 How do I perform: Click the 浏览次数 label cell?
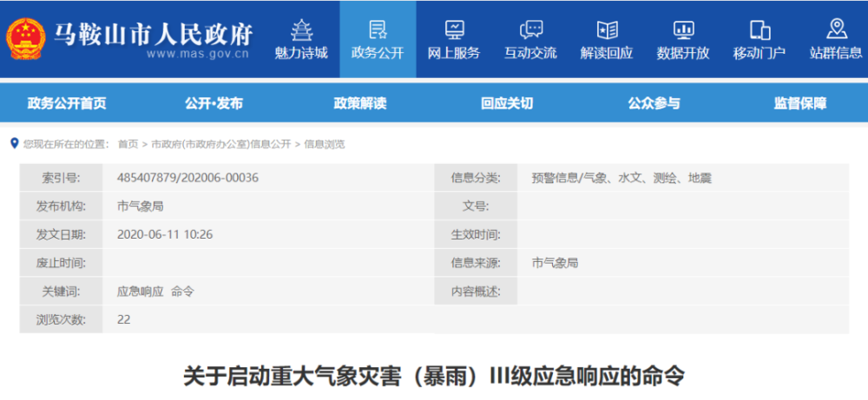tap(61, 320)
